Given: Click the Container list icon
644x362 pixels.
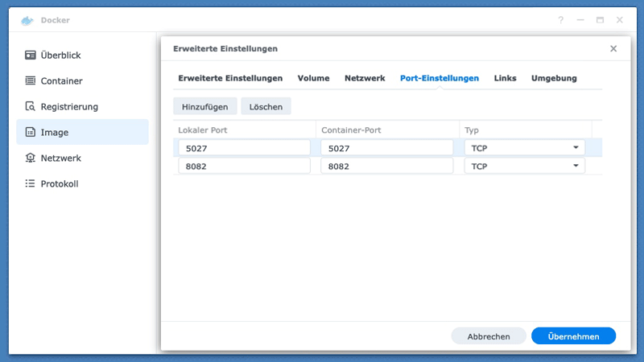Looking at the screenshot, I should click(x=31, y=81).
